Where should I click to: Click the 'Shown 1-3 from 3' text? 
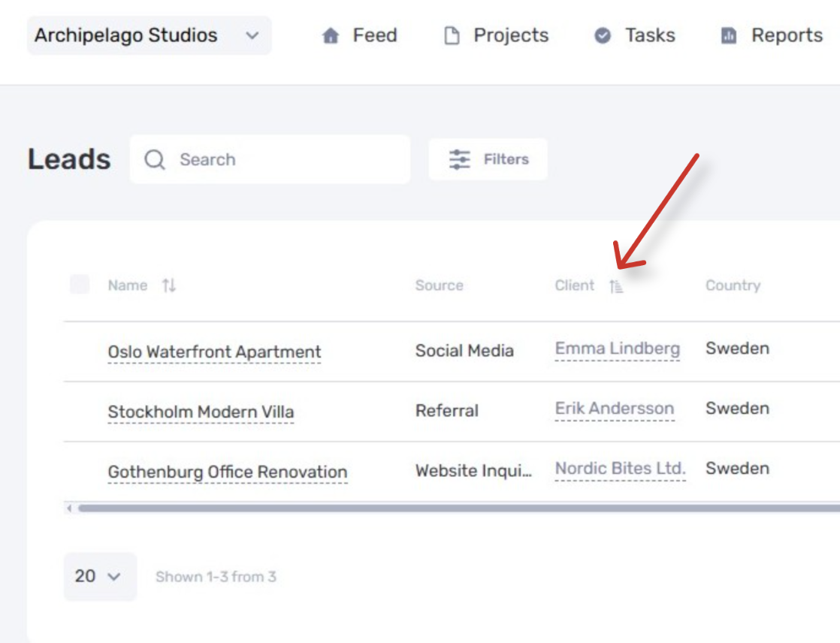(216, 577)
